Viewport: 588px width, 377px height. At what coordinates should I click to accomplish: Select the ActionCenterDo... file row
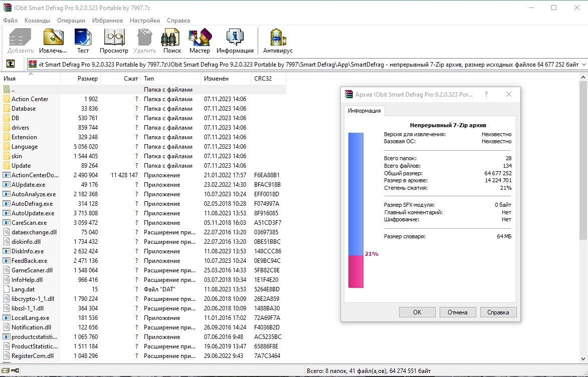point(143,175)
